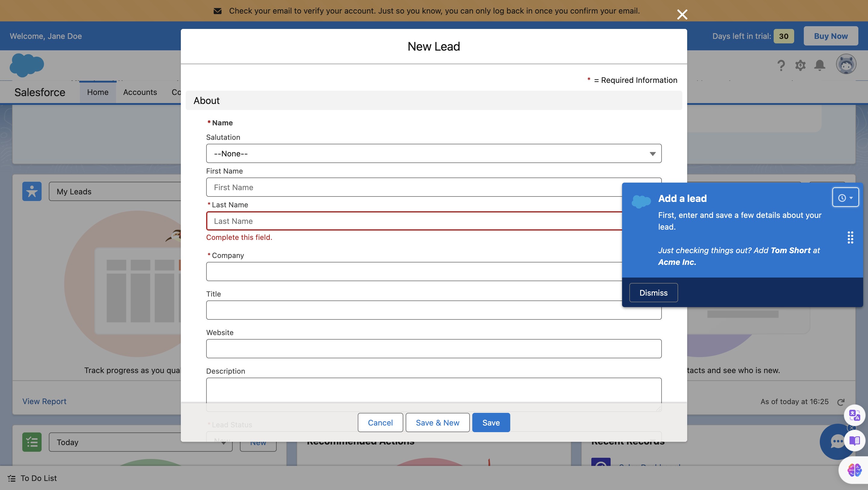Click the To Do List footer icon
The width and height of the screenshot is (868, 490).
[11, 478]
